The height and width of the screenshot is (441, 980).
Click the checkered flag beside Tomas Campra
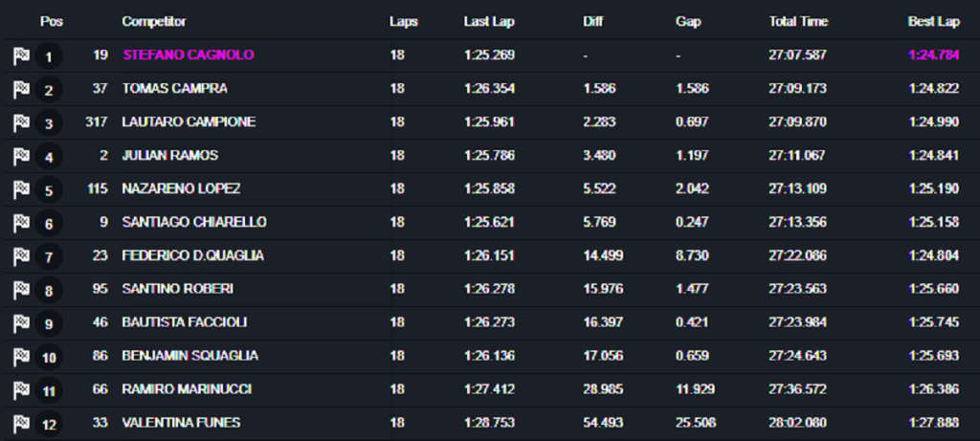point(21,90)
